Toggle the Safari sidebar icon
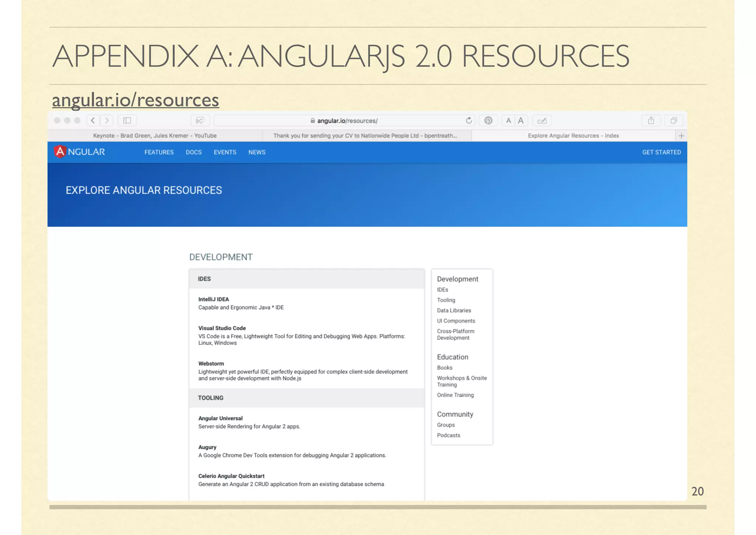 [x=127, y=120]
